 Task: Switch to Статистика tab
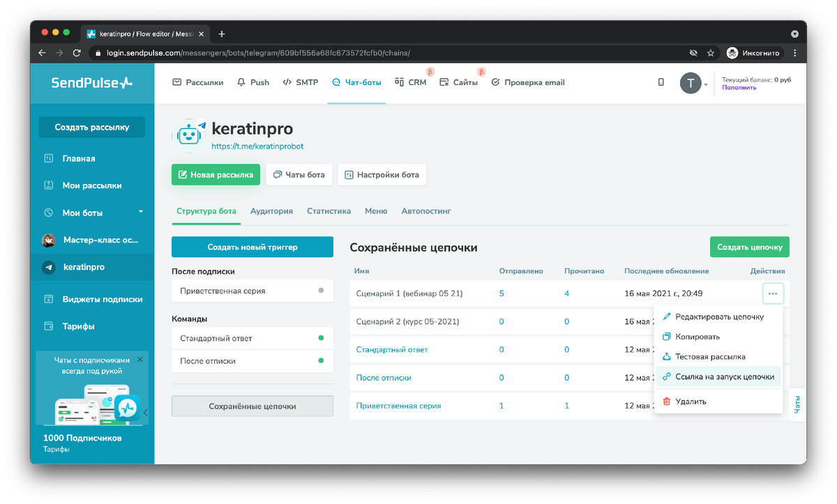[329, 211]
